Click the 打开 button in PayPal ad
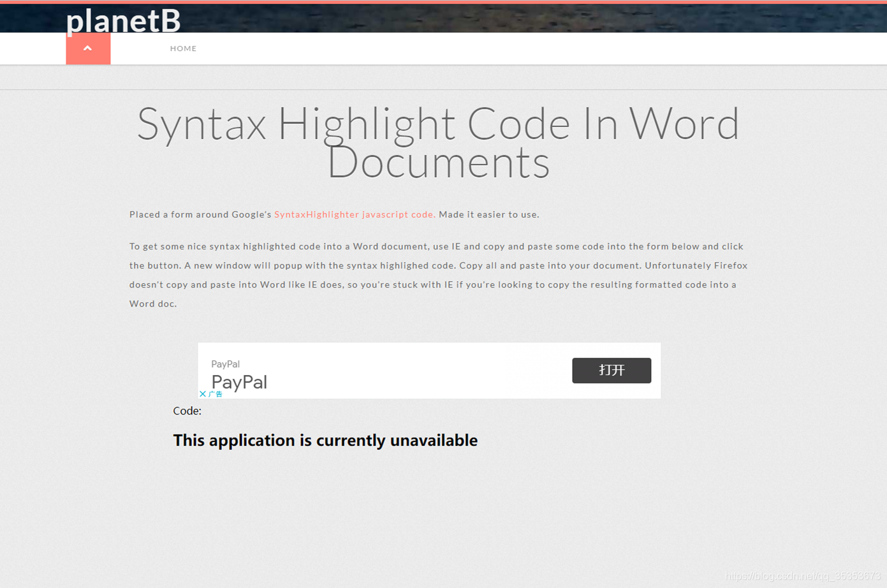This screenshot has height=588, width=887. [612, 371]
